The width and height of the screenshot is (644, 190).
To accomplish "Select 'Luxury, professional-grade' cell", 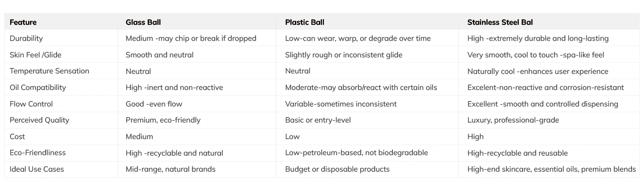I will 513,120.
